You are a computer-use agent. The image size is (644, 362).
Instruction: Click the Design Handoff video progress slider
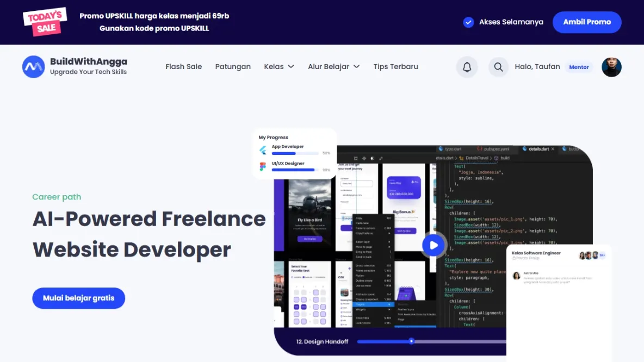(411, 342)
